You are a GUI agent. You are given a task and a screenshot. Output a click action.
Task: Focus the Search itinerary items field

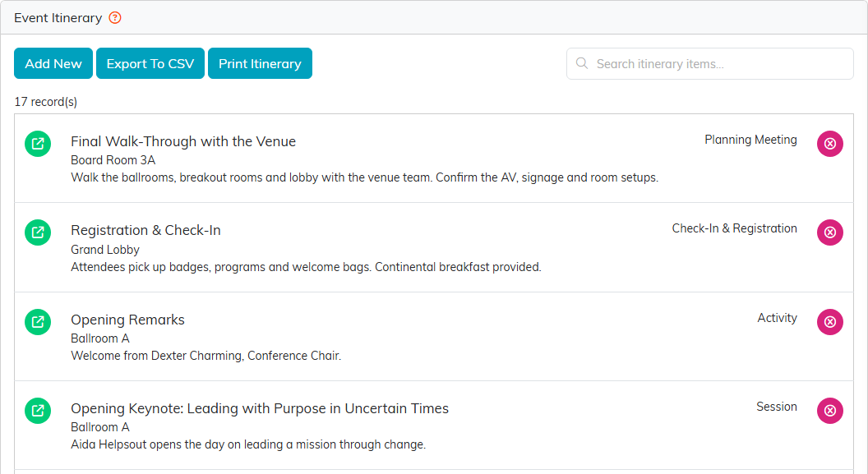tap(709, 63)
